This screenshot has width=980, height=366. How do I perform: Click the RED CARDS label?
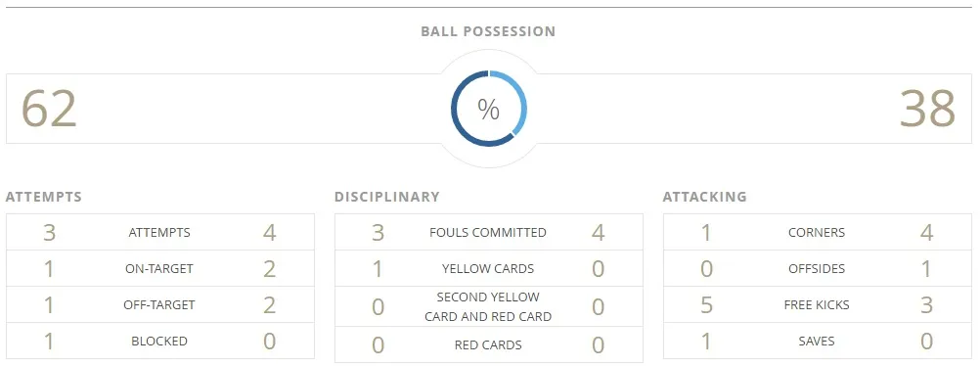point(488,344)
